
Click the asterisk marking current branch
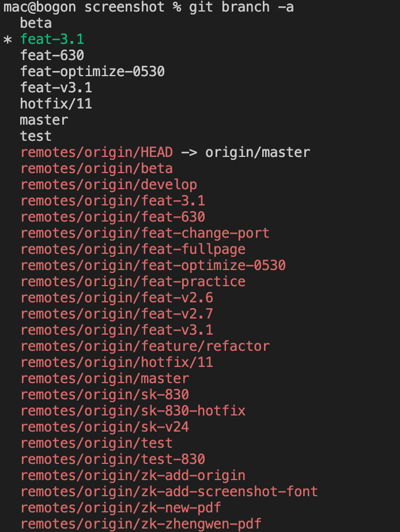tap(7, 40)
